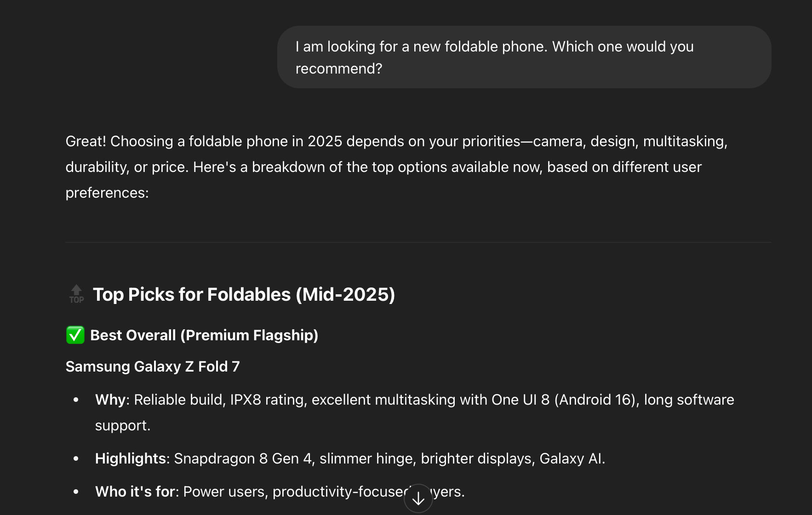The width and height of the screenshot is (812, 515).
Task: Click the intro paragraph starting with Great!
Action: pos(396,167)
